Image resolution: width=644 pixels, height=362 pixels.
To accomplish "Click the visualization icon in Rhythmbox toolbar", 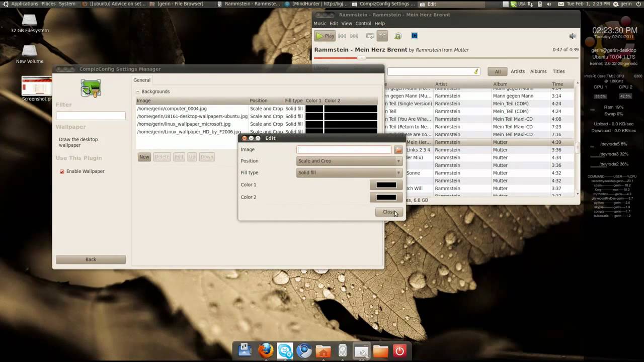I will point(415,36).
